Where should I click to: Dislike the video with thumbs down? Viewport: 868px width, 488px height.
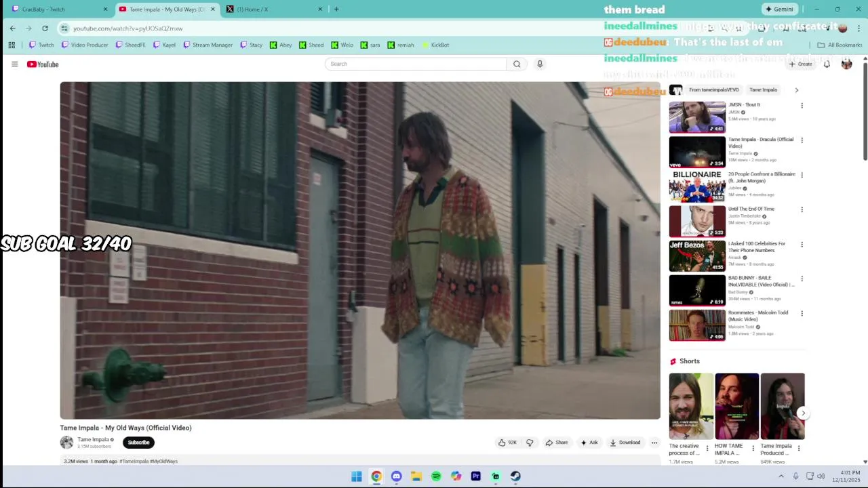click(x=530, y=443)
